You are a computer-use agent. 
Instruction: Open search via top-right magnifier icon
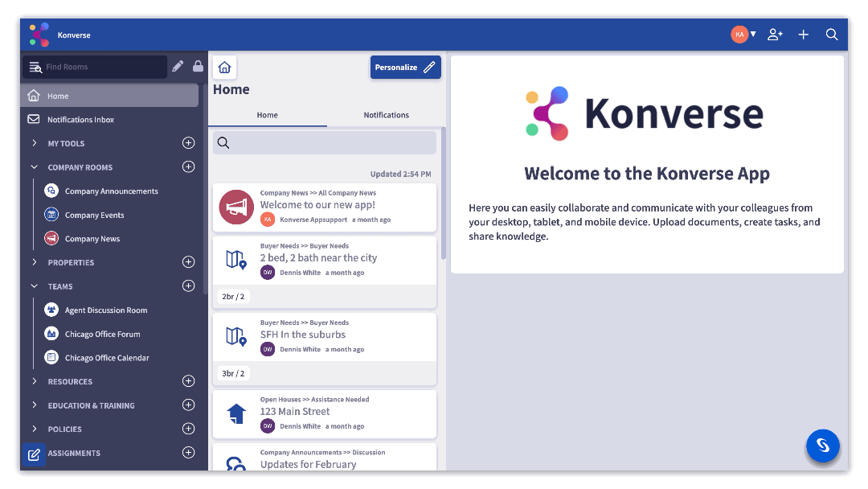(x=832, y=35)
